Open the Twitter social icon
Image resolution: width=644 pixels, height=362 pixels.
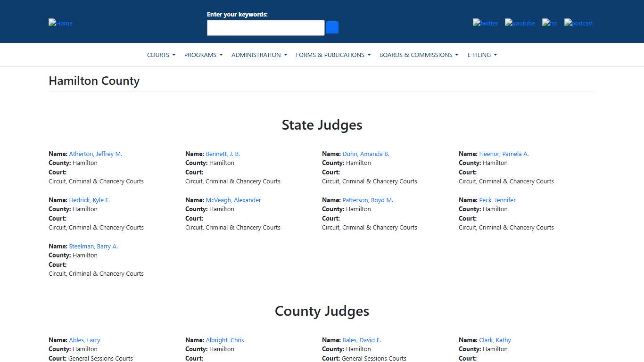(485, 23)
